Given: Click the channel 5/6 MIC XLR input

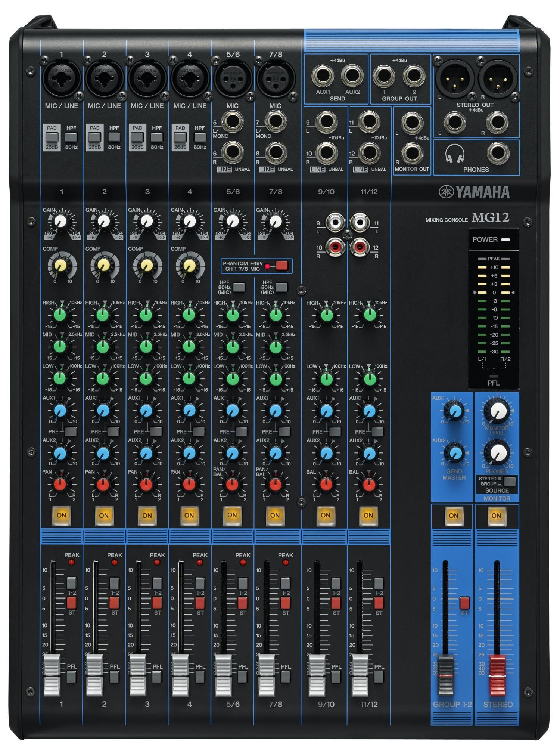Looking at the screenshot, I should (x=233, y=78).
